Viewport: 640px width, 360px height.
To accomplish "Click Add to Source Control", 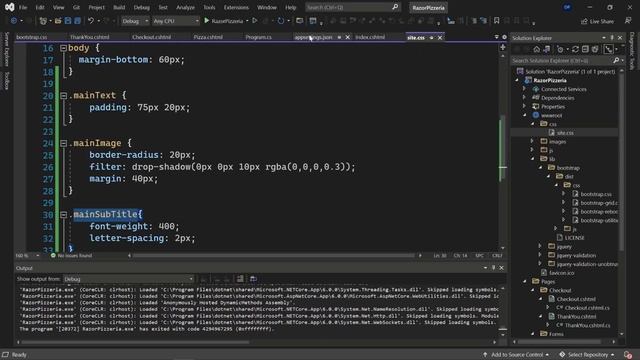I will pos(517,355).
